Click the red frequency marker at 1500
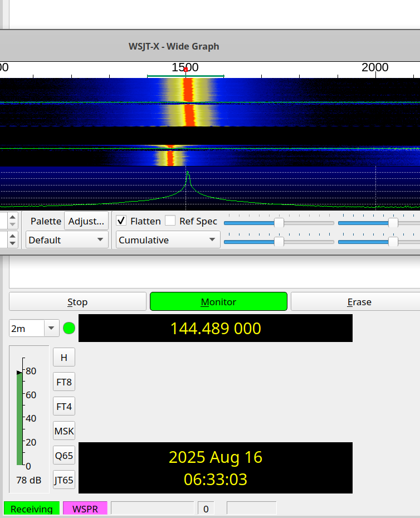This screenshot has width=420, height=518. [x=185, y=70]
